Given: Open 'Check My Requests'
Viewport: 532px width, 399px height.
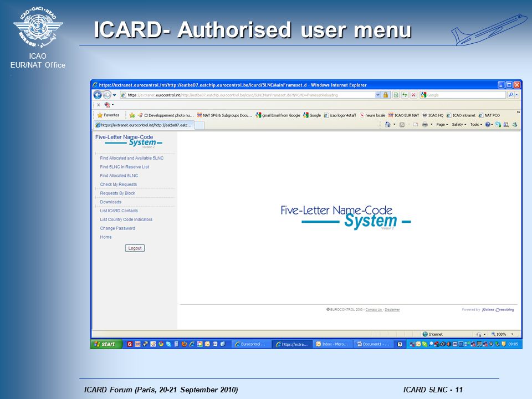Looking at the screenshot, I should 119,185.
